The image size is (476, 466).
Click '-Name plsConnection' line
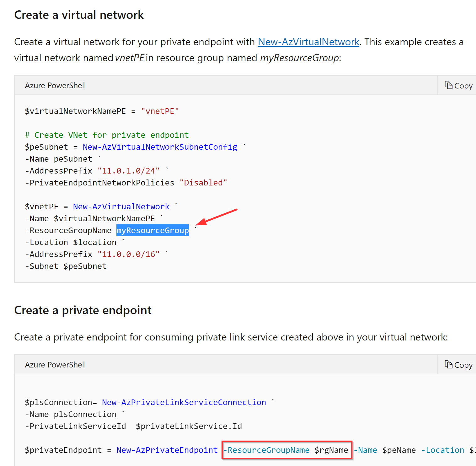[x=71, y=414]
